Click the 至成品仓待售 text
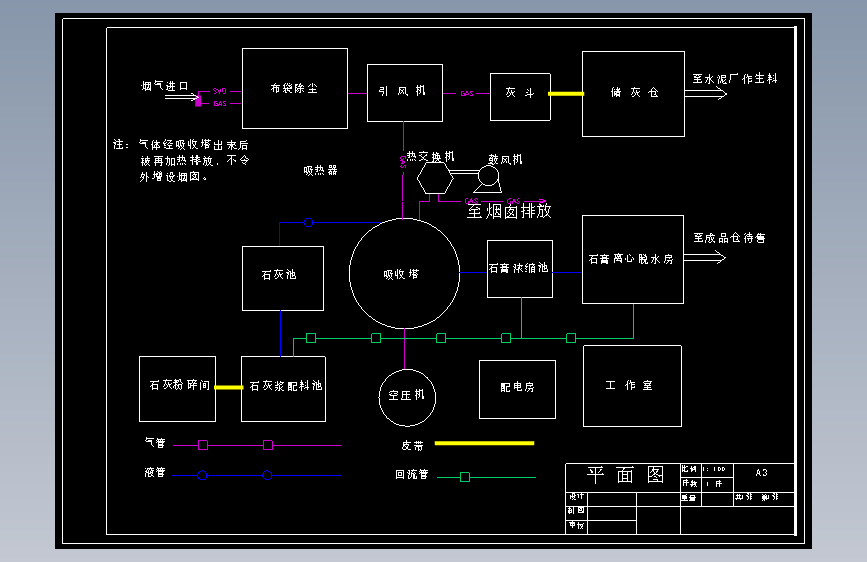Screen dimensions: 867x562 pos(729,238)
